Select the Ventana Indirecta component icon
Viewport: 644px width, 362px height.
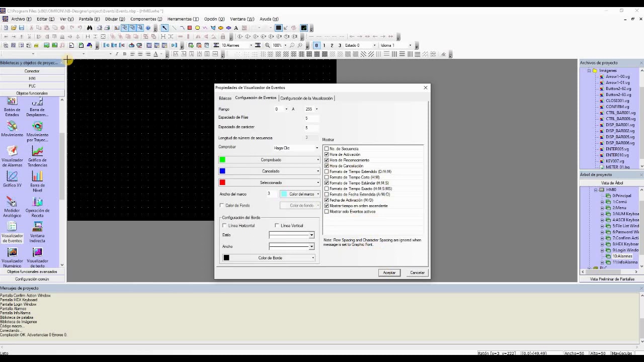[x=37, y=227]
